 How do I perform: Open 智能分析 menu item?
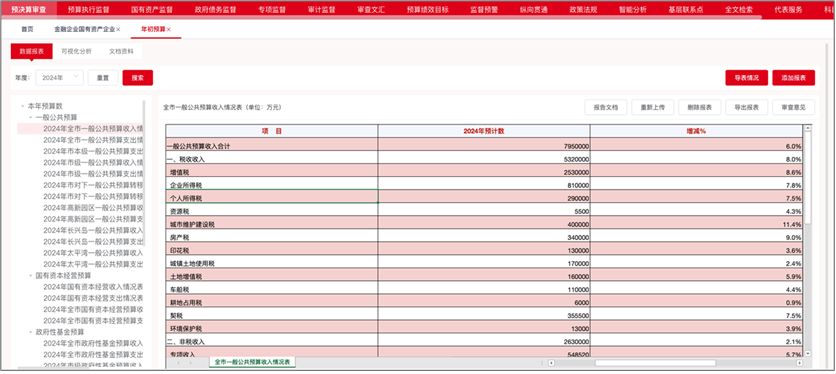pyautogui.click(x=633, y=9)
